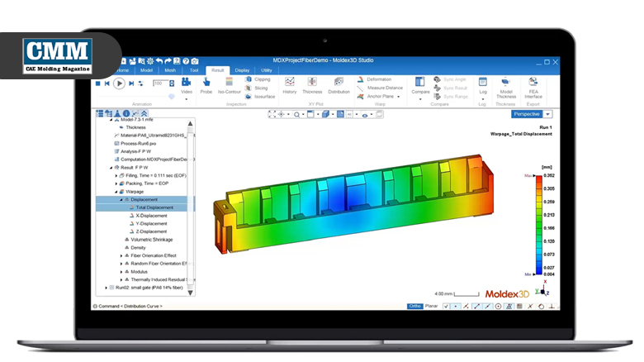Viewport: 644px width, 362px height.
Task: Toggle Ortho mode in status bar
Action: 414,307
